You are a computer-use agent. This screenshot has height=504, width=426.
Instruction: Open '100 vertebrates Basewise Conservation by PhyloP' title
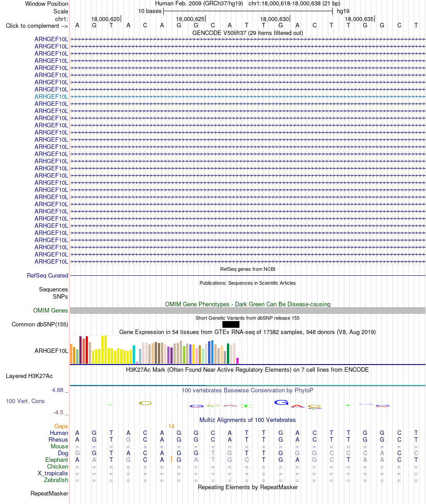tap(248, 390)
